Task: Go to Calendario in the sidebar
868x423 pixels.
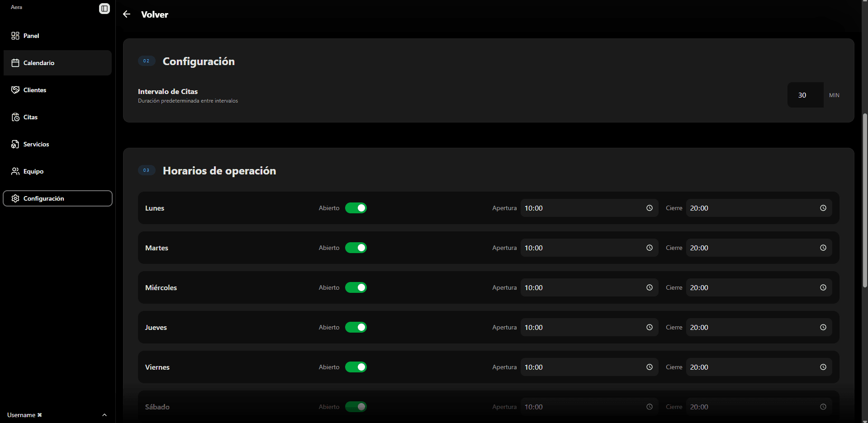Action: [x=57, y=63]
